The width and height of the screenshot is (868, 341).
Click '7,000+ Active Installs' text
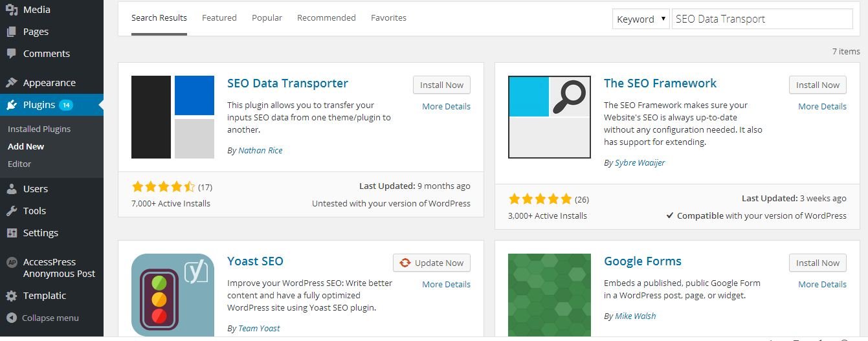coord(171,203)
